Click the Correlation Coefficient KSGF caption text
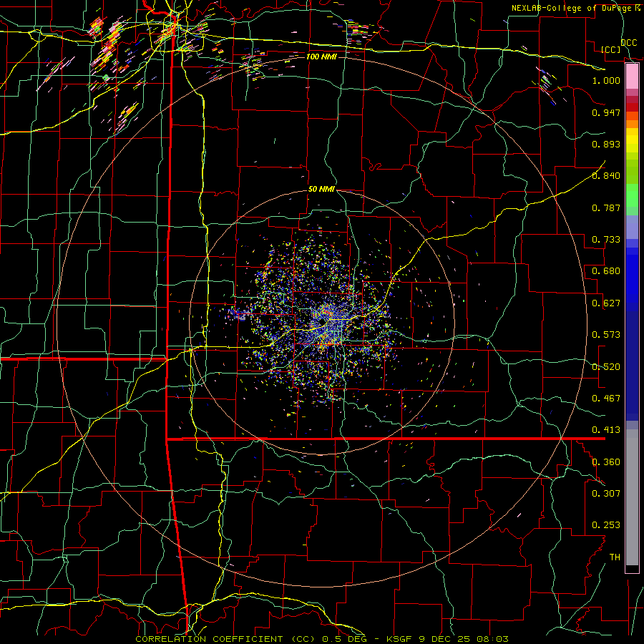The height and width of the screenshot is (644, 644). point(322,639)
